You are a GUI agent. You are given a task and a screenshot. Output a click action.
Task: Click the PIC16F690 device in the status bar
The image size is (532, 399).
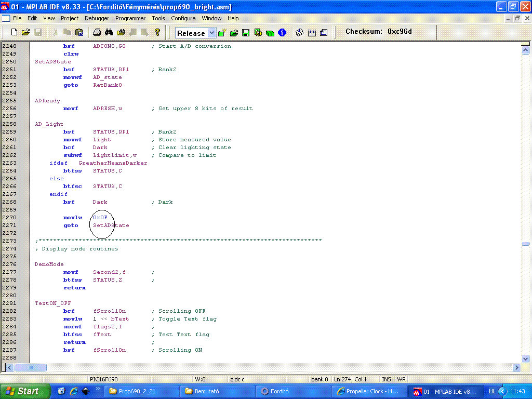click(x=103, y=379)
